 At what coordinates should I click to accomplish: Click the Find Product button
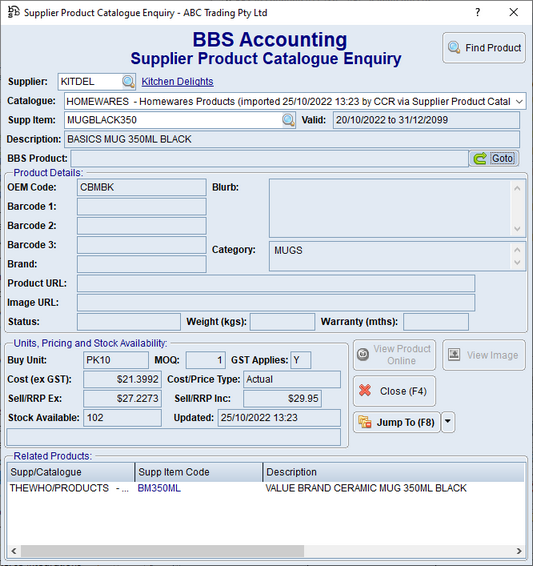(484, 48)
